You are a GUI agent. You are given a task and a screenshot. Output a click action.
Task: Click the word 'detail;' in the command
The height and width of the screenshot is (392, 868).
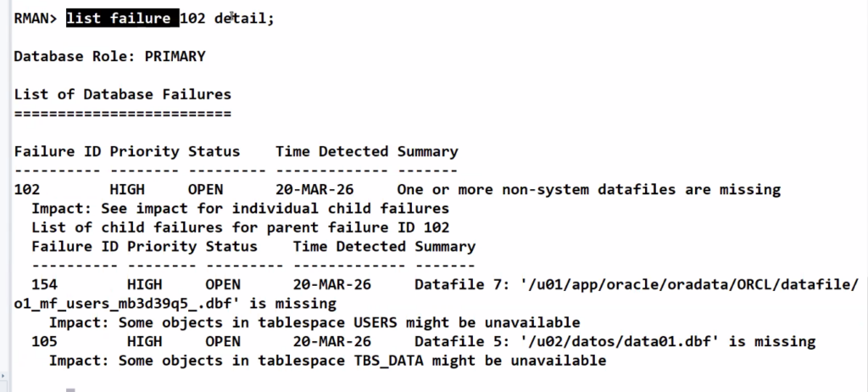[x=244, y=18]
